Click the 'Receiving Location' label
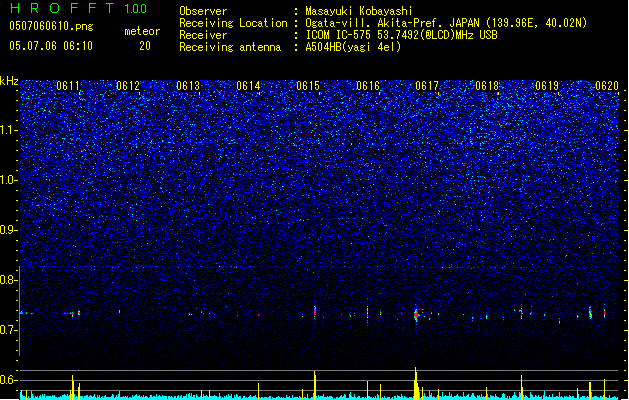The image size is (629, 400). (x=233, y=23)
